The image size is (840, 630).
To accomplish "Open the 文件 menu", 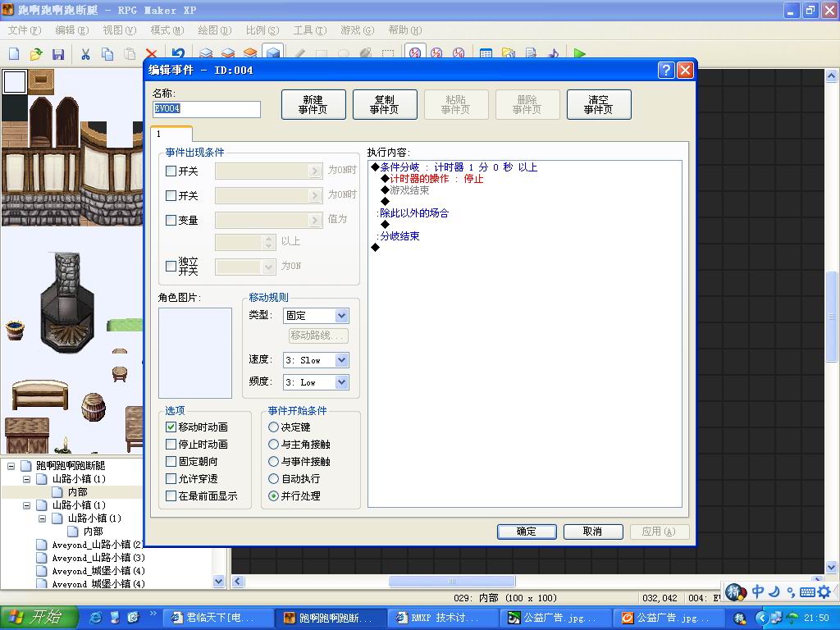I will tap(24, 30).
